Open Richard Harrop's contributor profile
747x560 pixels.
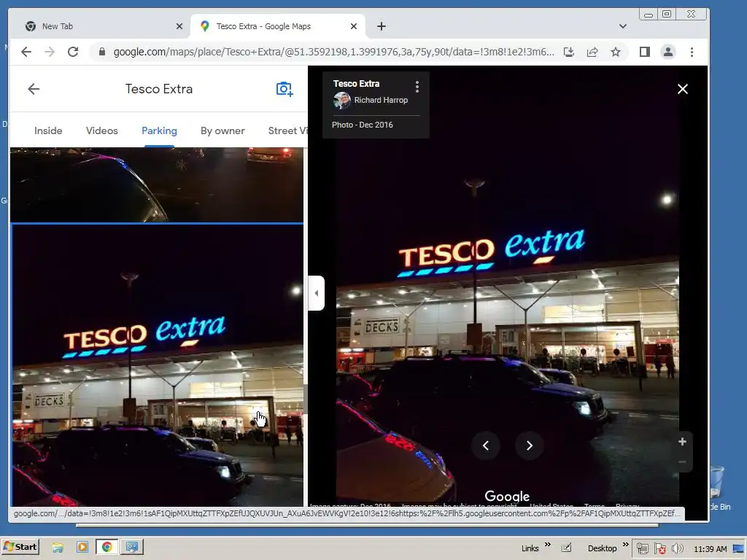[x=381, y=100]
